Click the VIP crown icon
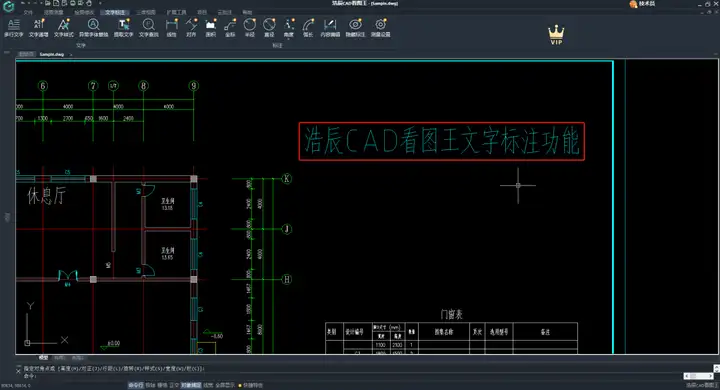This screenshot has width=720, height=390. [556, 35]
